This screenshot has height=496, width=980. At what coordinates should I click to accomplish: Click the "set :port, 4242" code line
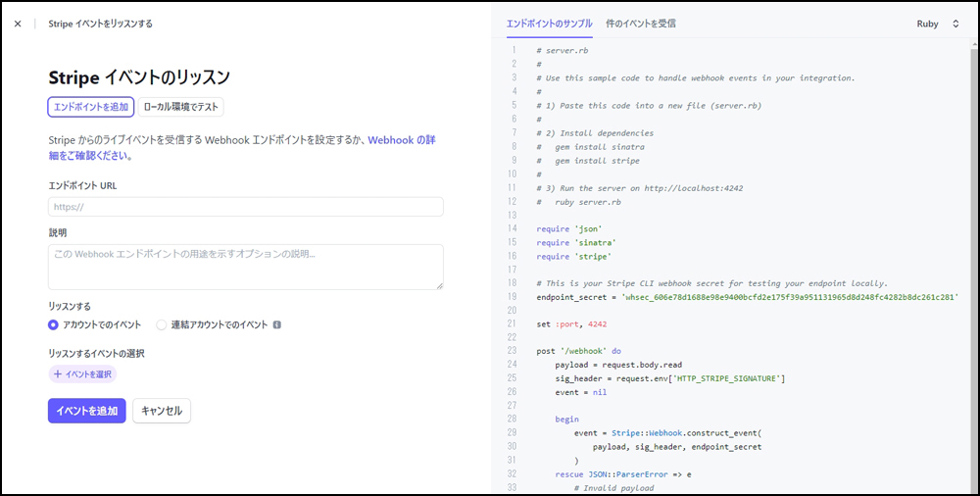tap(572, 324)
